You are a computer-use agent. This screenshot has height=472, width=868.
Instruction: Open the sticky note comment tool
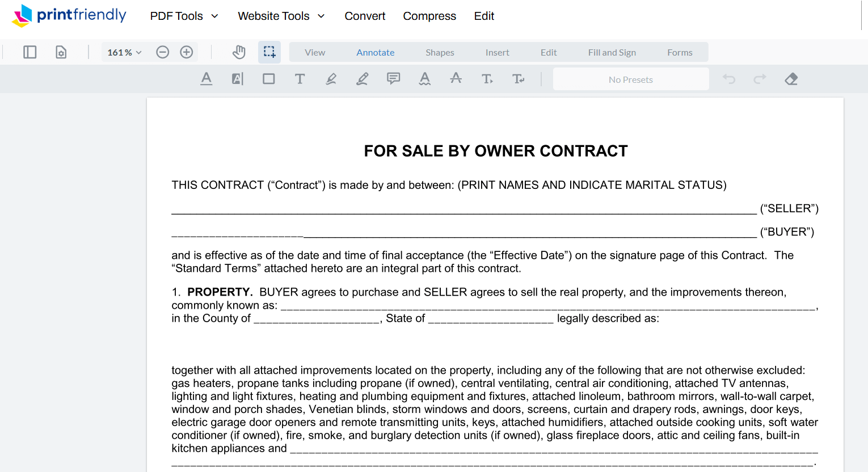coord(393,78)
